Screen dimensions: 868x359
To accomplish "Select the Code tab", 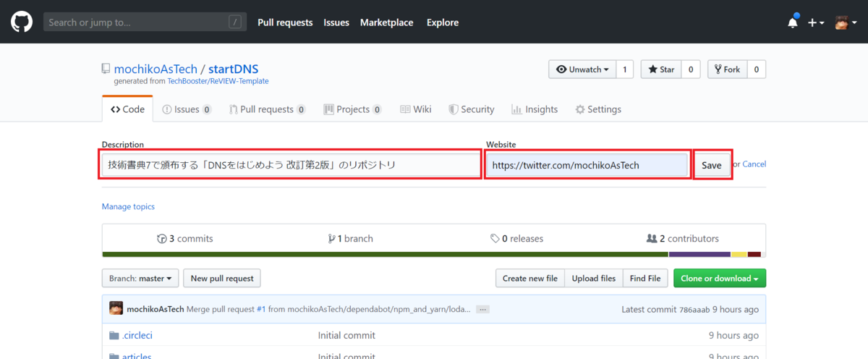I will [127, 109].
